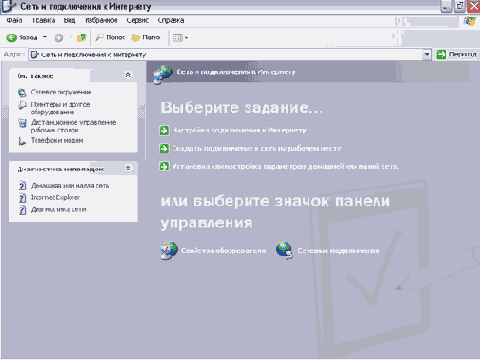
Task: Select Установка или настройка домашней сети task
Action: tap(285, 166)
